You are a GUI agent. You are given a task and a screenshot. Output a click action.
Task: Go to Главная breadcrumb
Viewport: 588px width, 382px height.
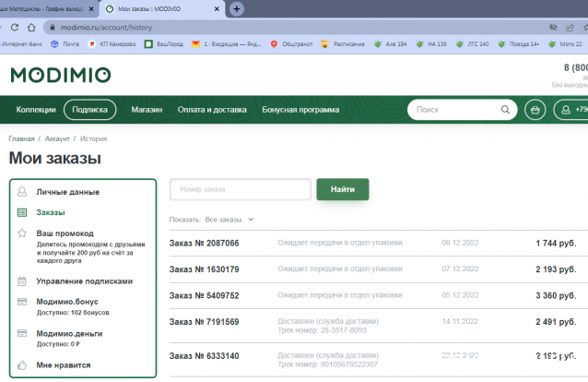point(21,139)
